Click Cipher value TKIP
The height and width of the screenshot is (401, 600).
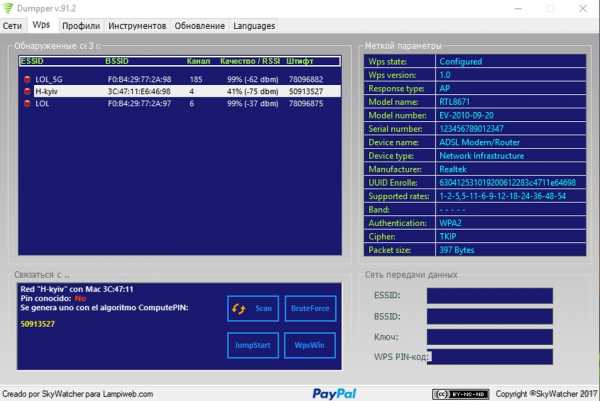(x=448, y=237)
